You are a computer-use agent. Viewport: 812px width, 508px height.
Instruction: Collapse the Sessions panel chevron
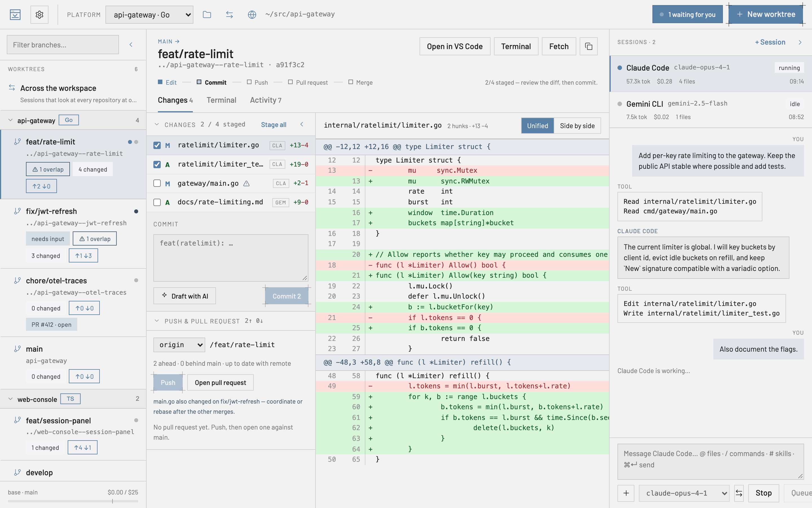(800, 42)
